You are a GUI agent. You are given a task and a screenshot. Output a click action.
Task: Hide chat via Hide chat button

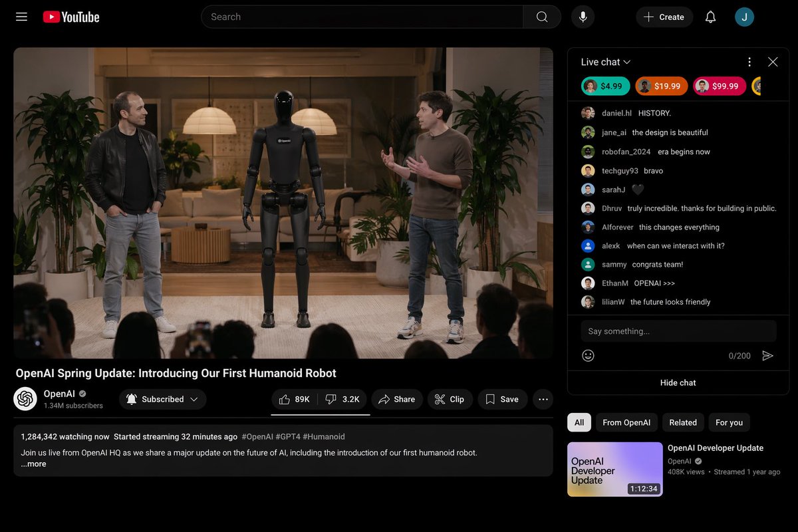(x=678, y=382)
